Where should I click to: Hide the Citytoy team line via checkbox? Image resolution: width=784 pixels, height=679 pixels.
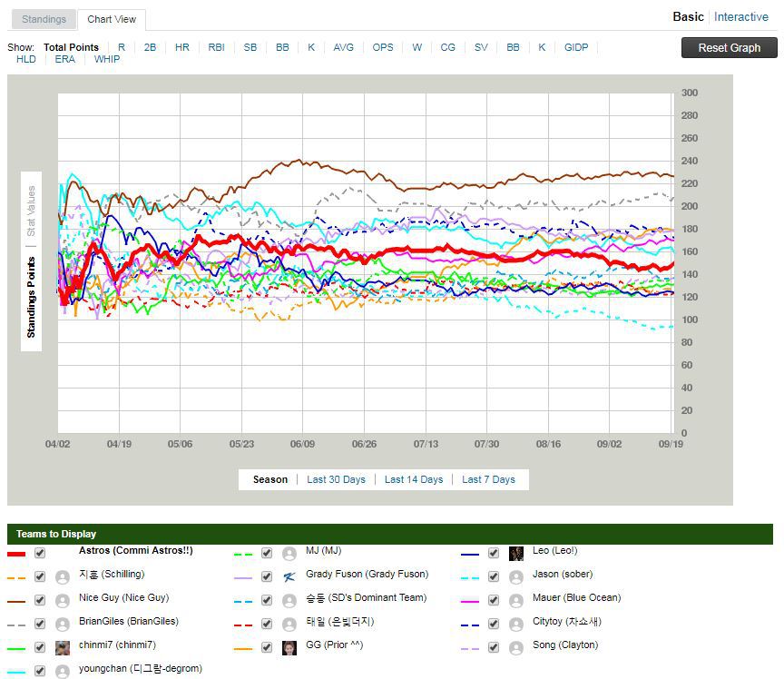(x=494, y=624)
